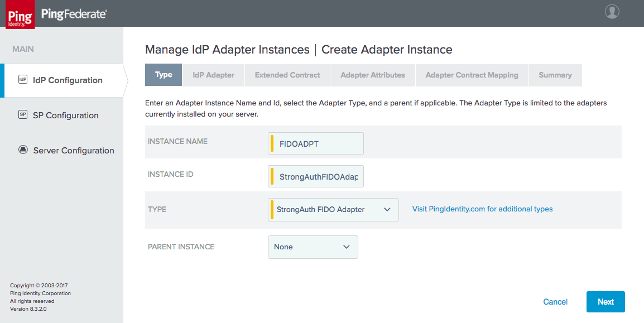644x323 pixels.
Task: Click the Ping Identity logo
Action: point(20,15)
